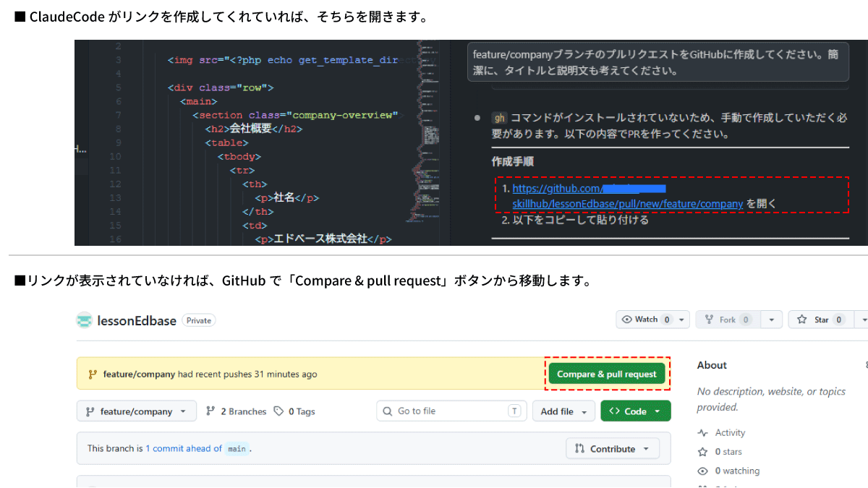
Task: Click the Activity pulse icon in About
Action: click(702, 433)
